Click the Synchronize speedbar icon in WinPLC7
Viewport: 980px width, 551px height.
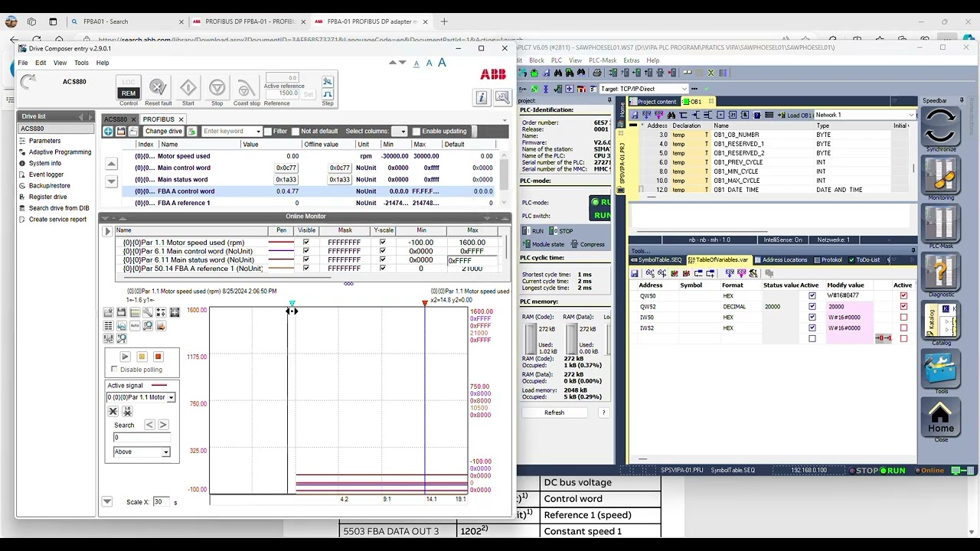coord(941,126)
